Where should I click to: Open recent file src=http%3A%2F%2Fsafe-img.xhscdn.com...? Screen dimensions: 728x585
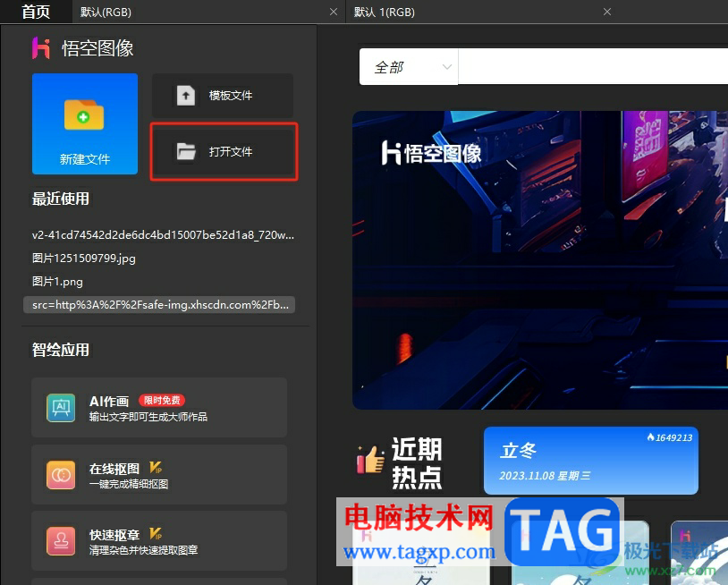click(159, 304)
